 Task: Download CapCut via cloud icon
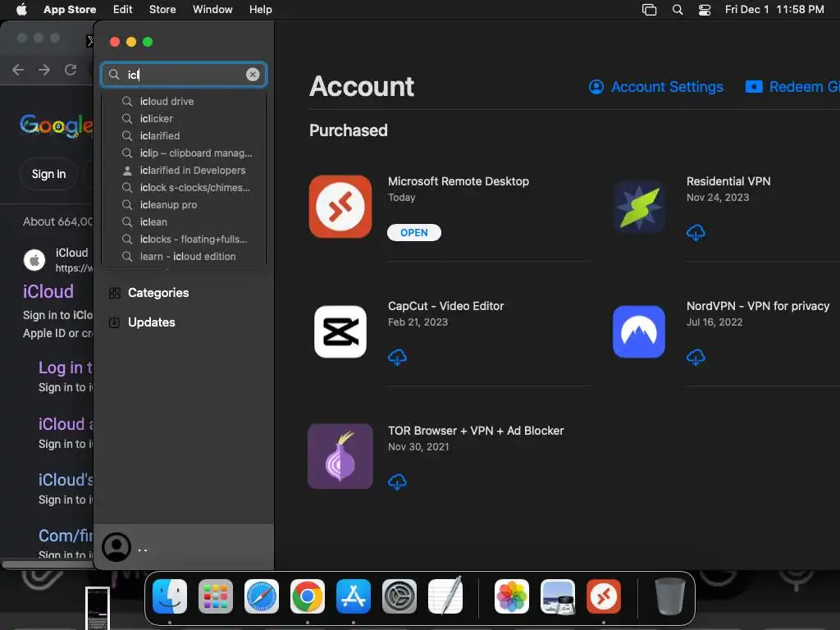397,358
